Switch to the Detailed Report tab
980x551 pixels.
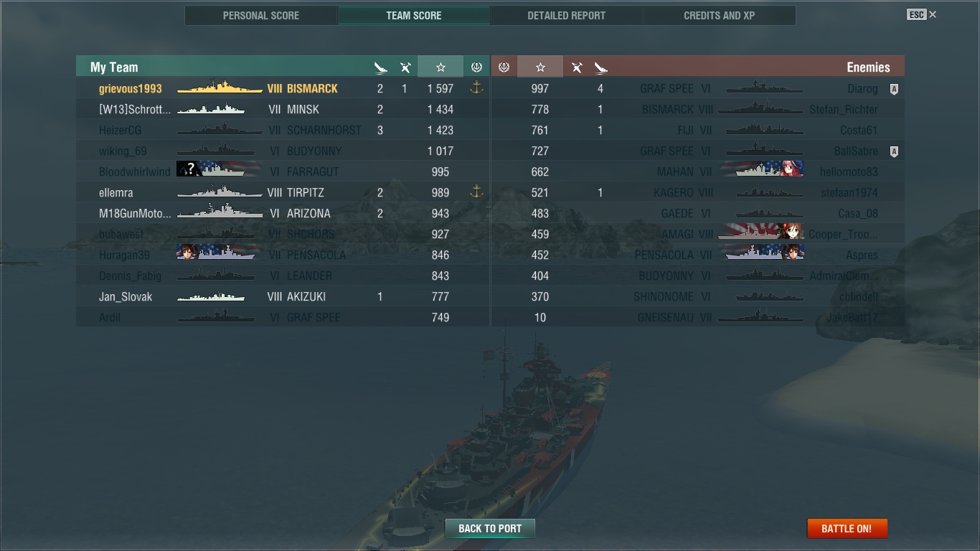(566, 15)
